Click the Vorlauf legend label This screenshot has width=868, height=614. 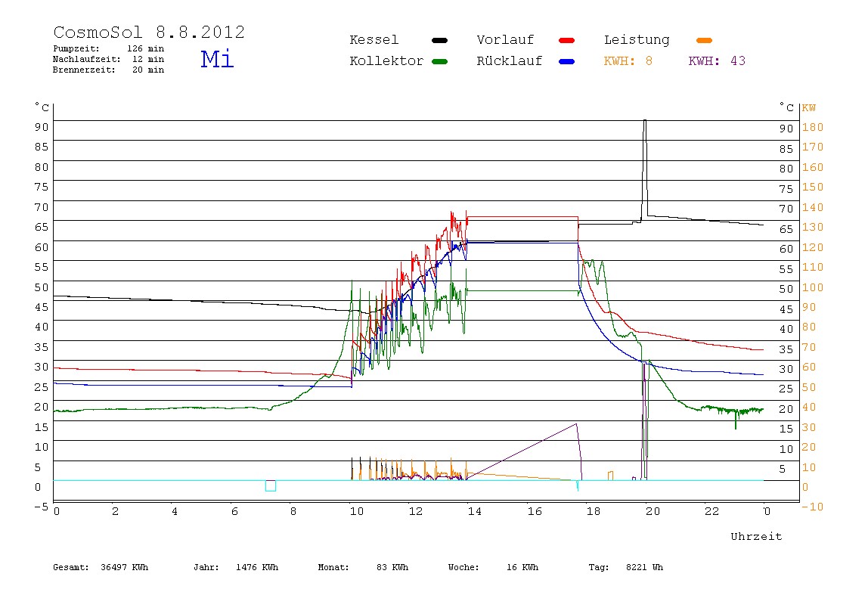pos(505,40)
